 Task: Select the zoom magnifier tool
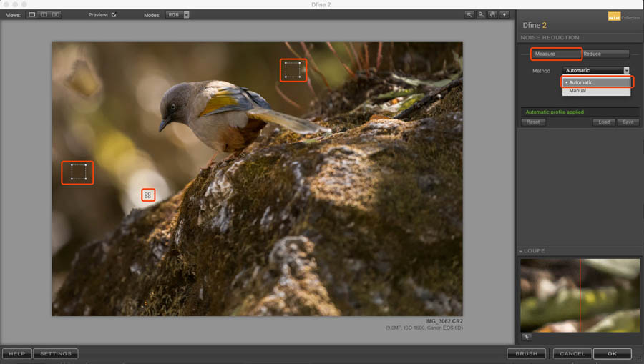coord(481,15)
